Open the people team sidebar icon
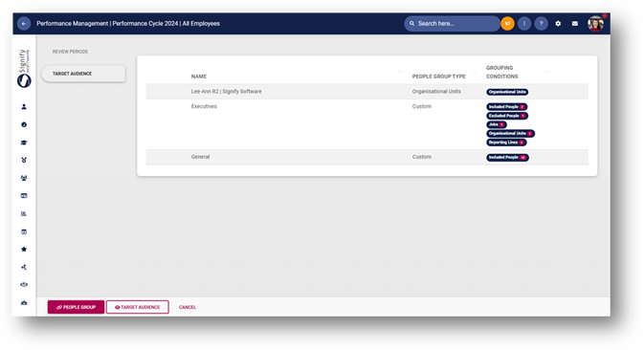Image resolution: width=644 pixels, height=350 pixels. click(24, 178)
